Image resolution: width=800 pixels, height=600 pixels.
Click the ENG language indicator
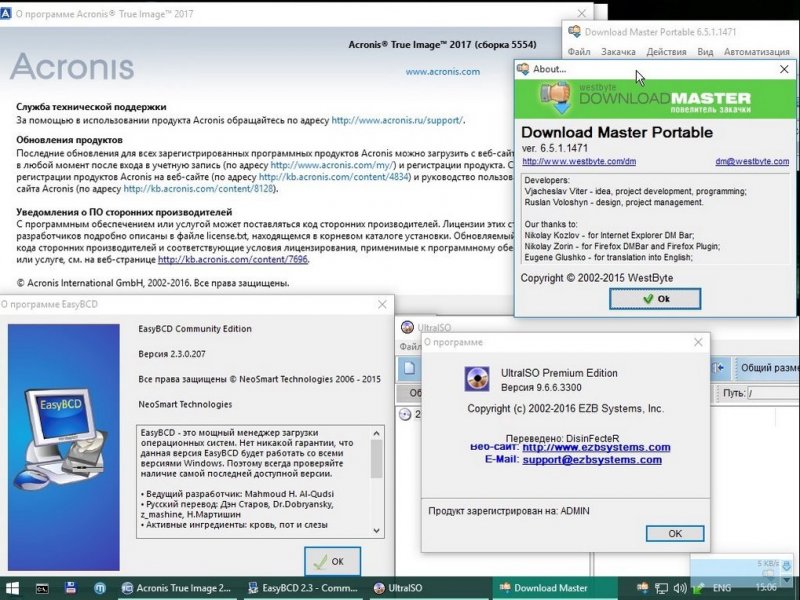click(721, 588)
